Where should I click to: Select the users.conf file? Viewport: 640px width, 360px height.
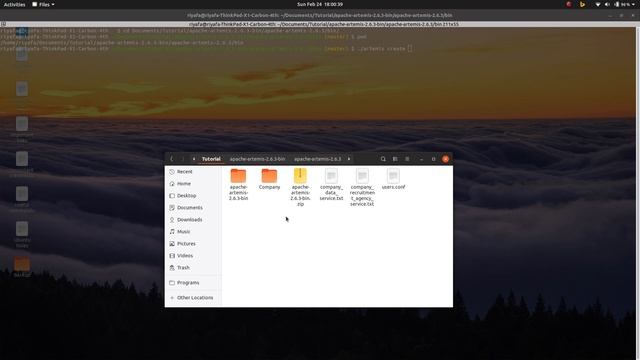point(393,179)
